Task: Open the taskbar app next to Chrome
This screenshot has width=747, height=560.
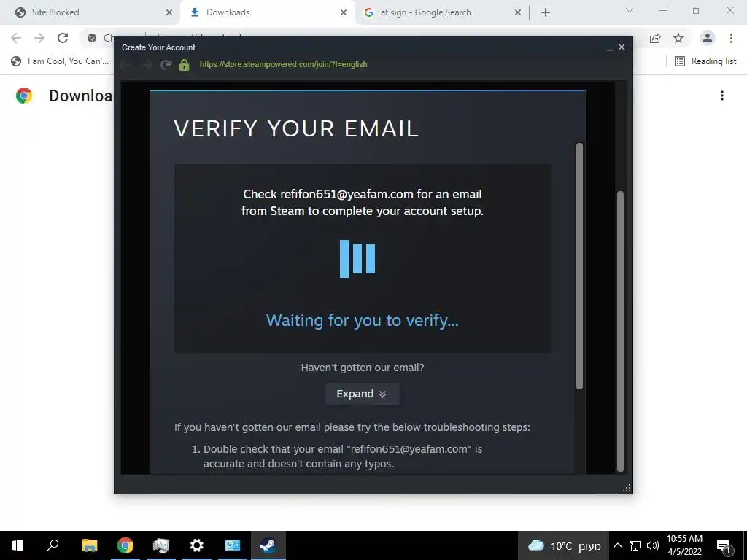Action: coord(161,545)
